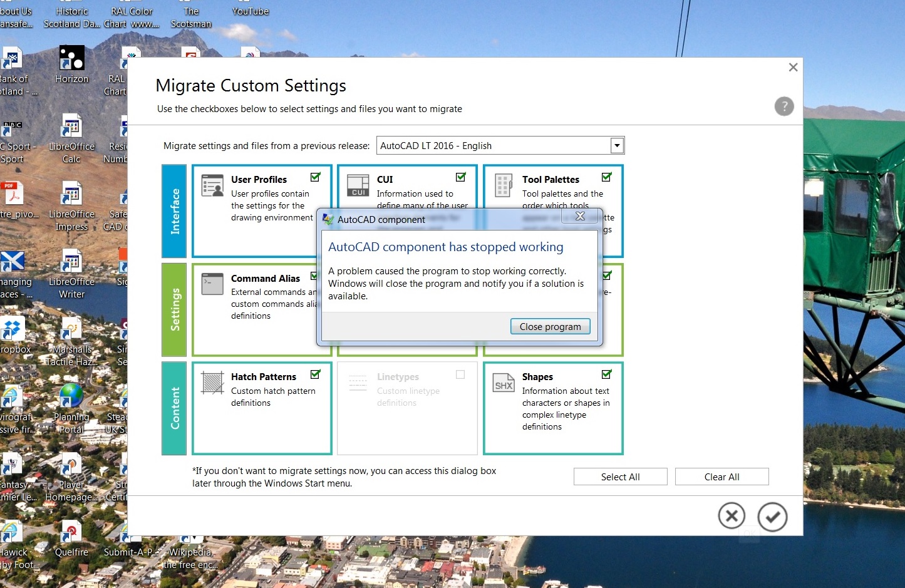This screenshot has width=905, height=588.
Task: Click the Clear All button
Action: pyautogui.click(x=721, y=477)
